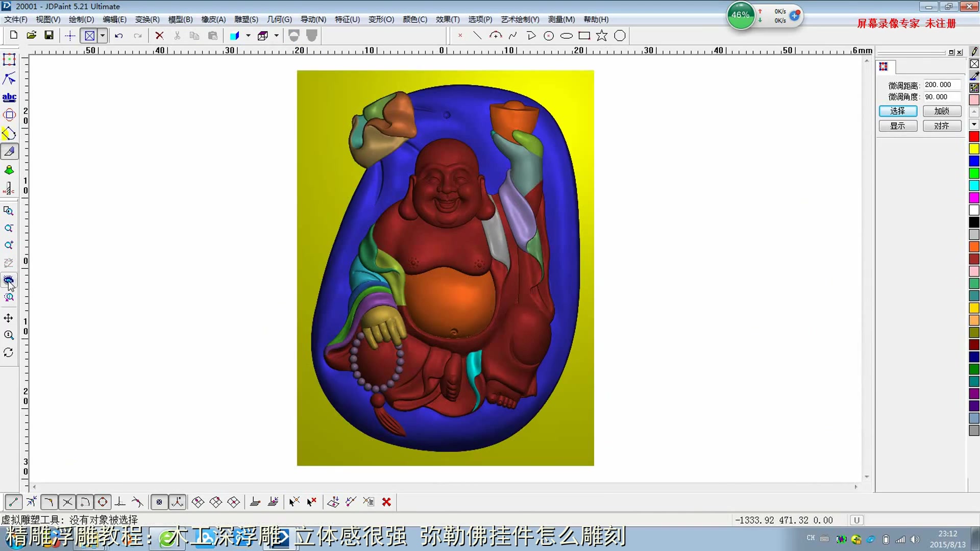Click the volume speaker icon in system tray
This screenshot has width=980, height=551.
pyautogui.click(x=915, y=539)
